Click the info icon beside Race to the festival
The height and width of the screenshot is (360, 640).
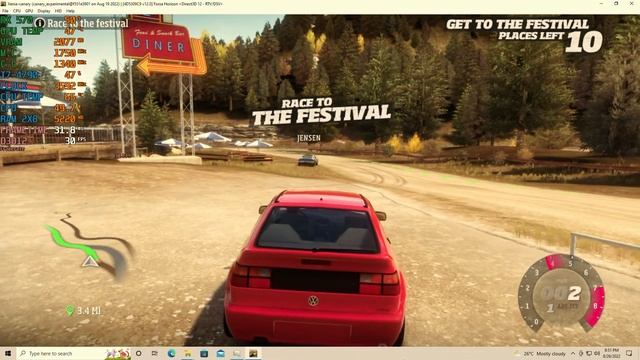coord(40,23)
